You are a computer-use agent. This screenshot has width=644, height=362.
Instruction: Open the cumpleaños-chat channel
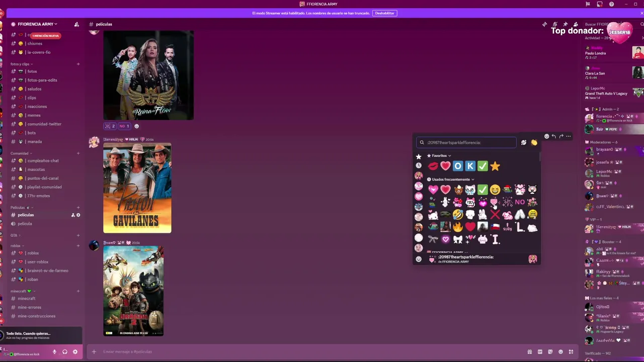(43, 161)
